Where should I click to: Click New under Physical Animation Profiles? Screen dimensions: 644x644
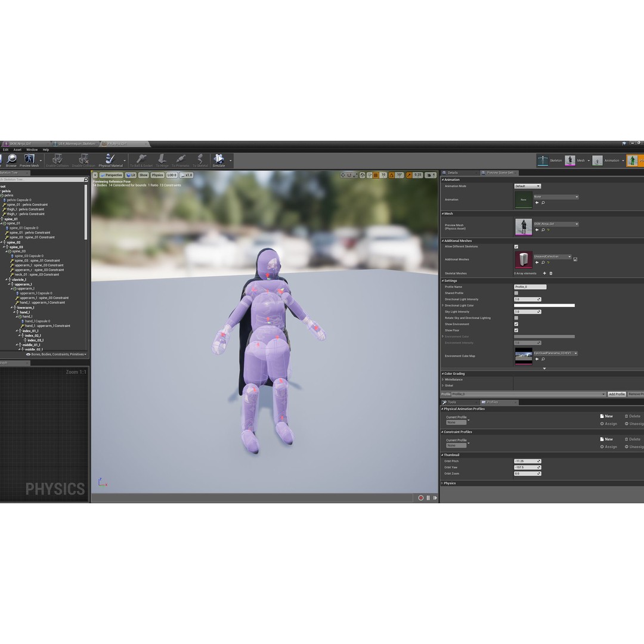coord(606,416)
